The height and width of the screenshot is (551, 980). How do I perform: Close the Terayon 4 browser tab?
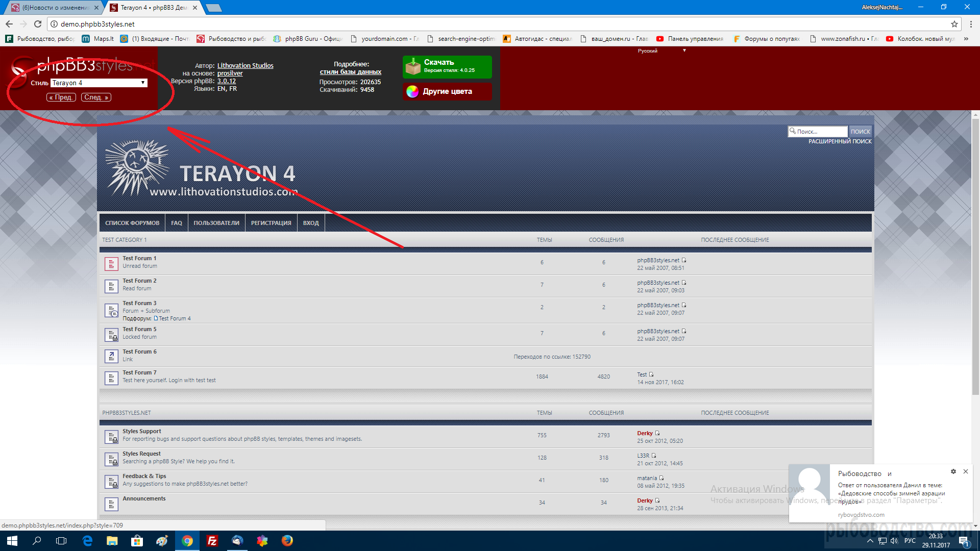pyautogui.click(x=195, y=8)
